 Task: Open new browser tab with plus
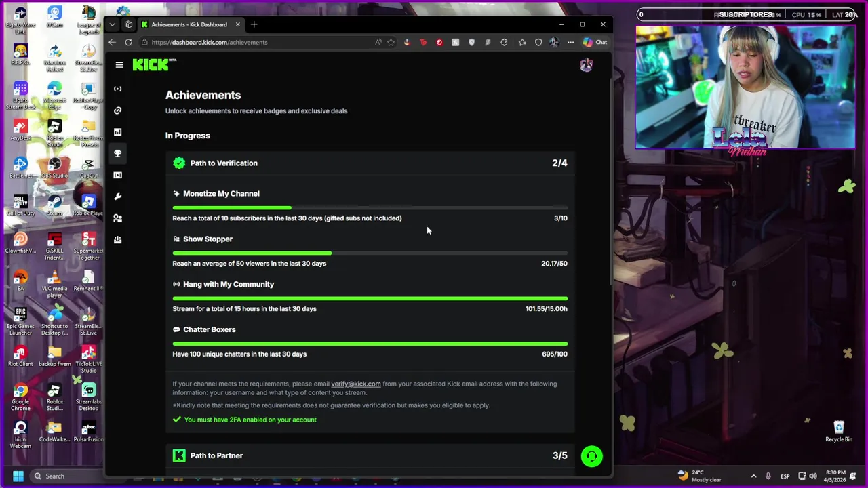pyautogui.click(x=254, y=24)
